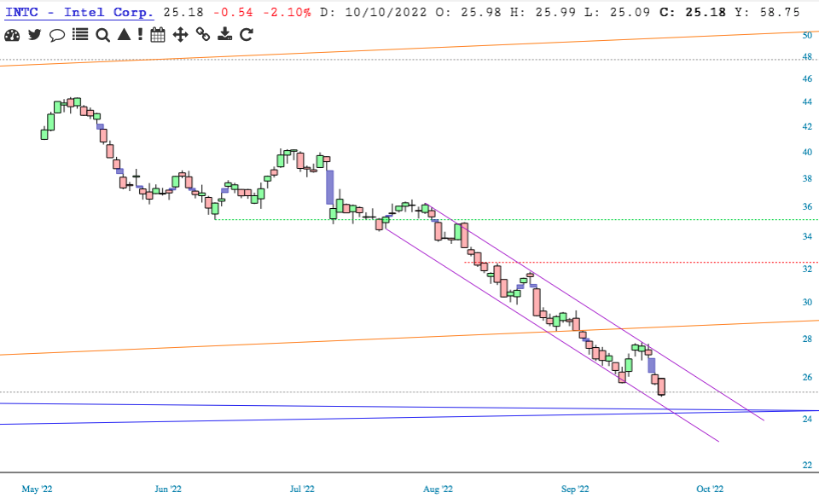The image size is (819, 504).
Task: Open the calendar icon
Action: coord(158,35)
